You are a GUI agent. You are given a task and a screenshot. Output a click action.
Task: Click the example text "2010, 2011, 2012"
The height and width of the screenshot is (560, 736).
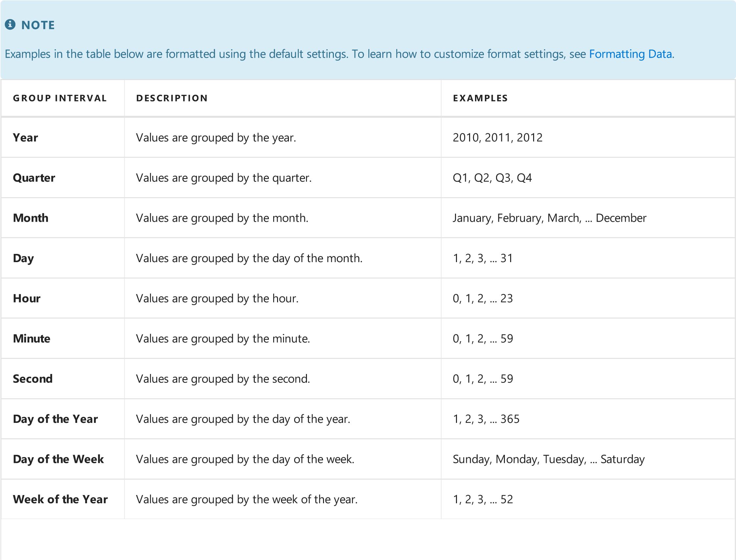click(498, 138)
